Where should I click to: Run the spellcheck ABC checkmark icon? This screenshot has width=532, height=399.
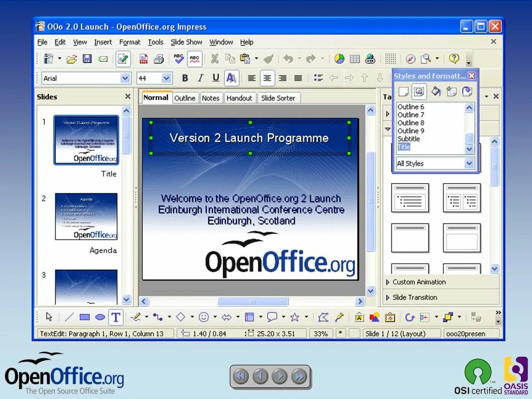coord(179,59)
